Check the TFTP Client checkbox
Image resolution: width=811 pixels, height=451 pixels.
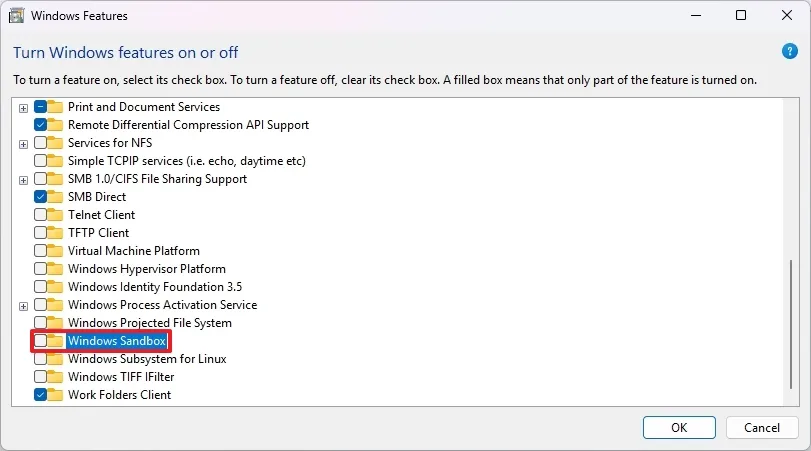coord(40,233)
